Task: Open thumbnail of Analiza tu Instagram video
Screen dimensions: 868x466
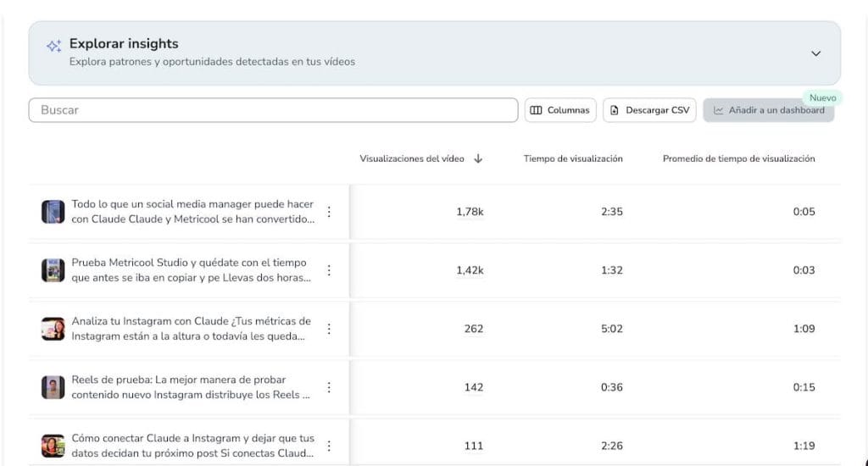Action: coord(53,329)
